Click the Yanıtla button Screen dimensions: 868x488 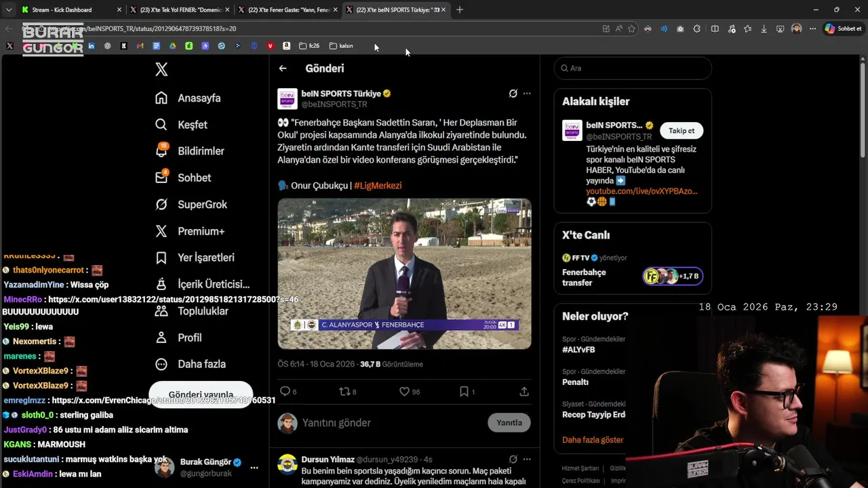[x=509, y=423]
